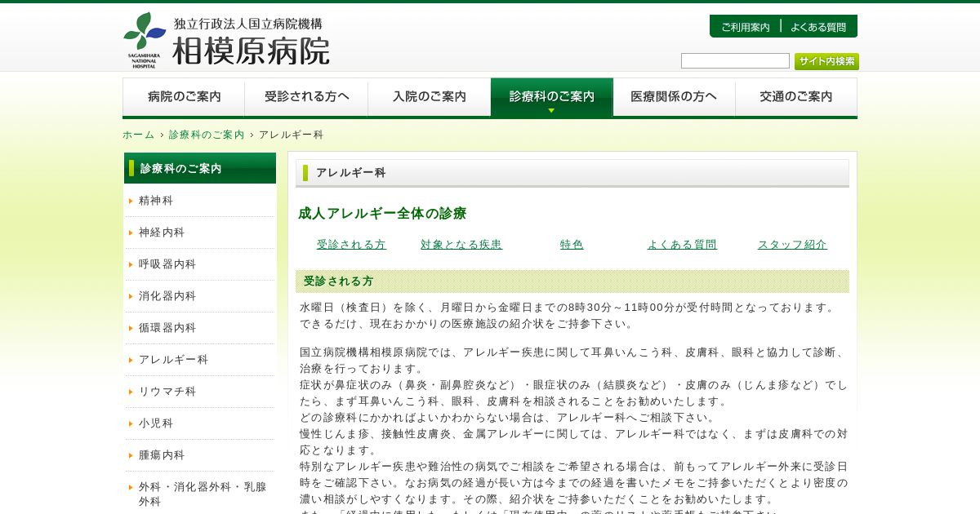980x514 pixels.
Task: Click heading 成人アレルギー全体の診療
Action: click(382, 214)
